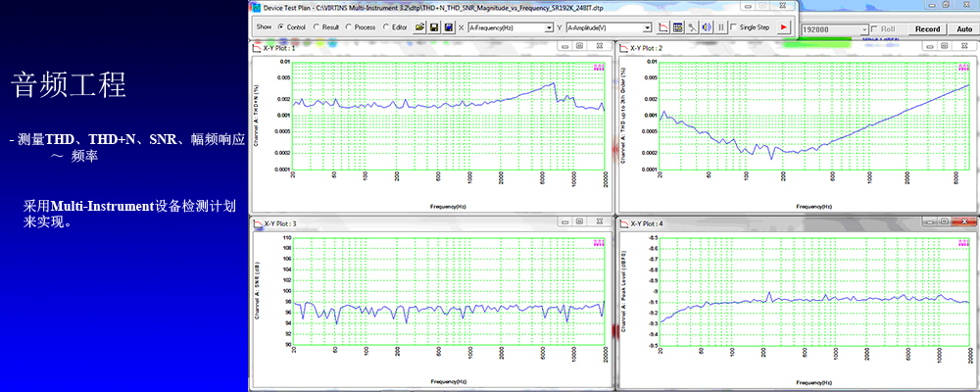This screenshot has width=980, height=392.
Task: Enable the Single Step checkbox
Action: [750, 27]
